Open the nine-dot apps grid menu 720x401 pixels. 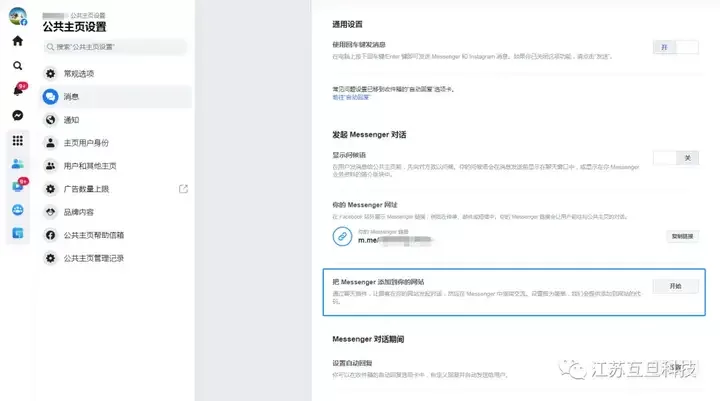point(17,141)
